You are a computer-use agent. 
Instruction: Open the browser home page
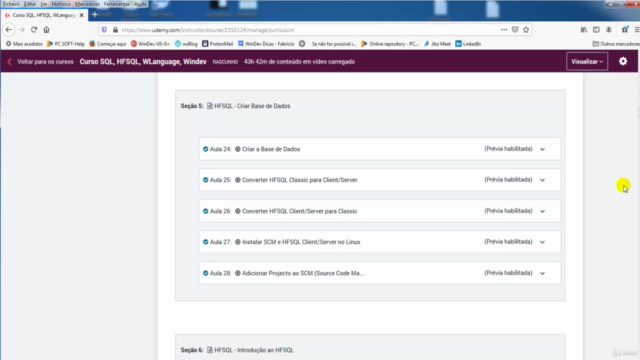click(47, 30)
